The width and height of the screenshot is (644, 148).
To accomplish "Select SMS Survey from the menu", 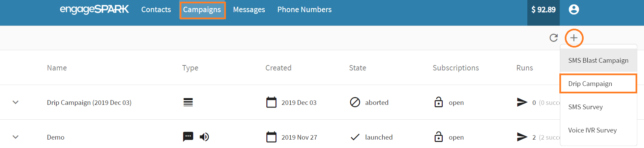I will click(585, 107).
